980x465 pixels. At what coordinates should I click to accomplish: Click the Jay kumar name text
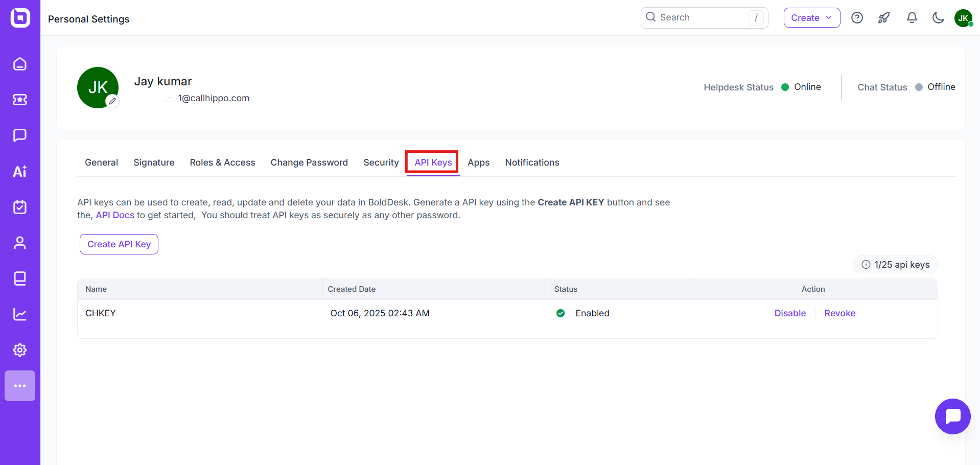(x=163, y=81)
